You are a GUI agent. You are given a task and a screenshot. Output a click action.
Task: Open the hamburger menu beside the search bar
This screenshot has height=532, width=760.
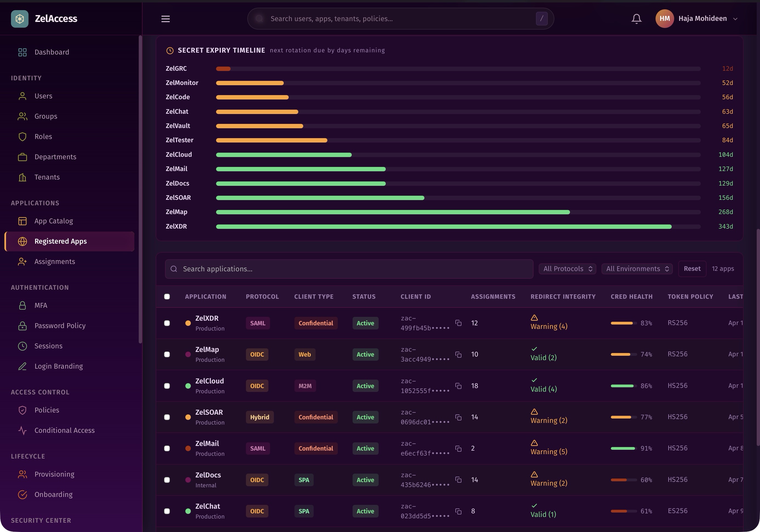tap(165, 19)
